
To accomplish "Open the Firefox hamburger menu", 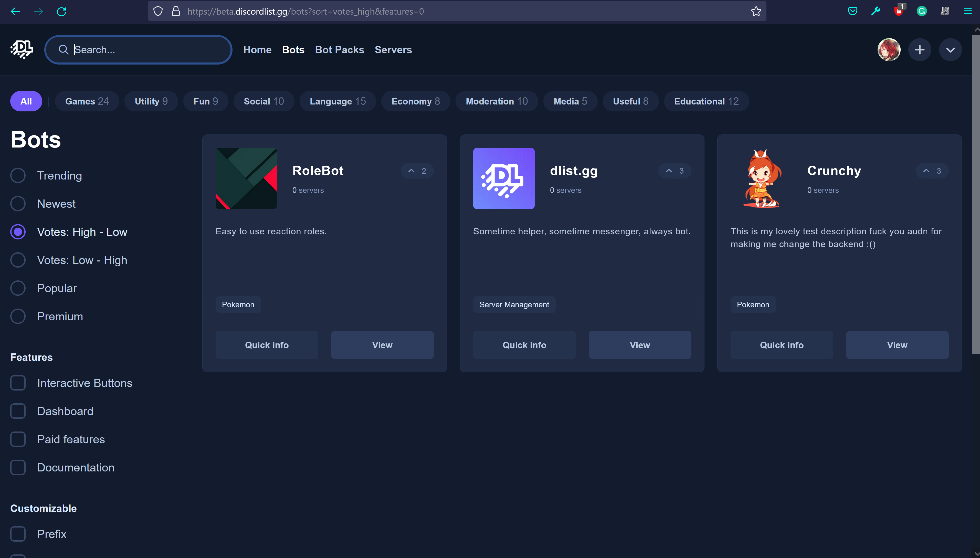I will pyautogui.click(x=968, y=12).
